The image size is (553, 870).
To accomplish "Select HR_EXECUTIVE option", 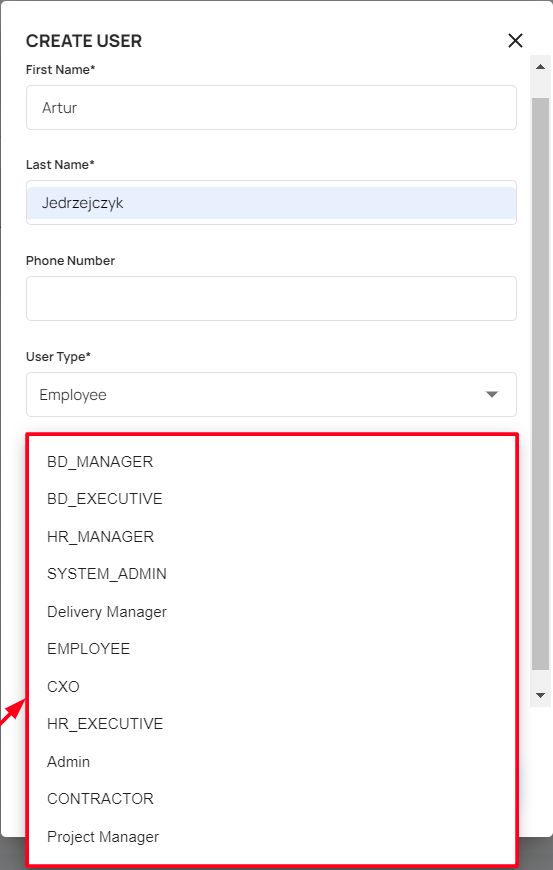I will point(272,724).
